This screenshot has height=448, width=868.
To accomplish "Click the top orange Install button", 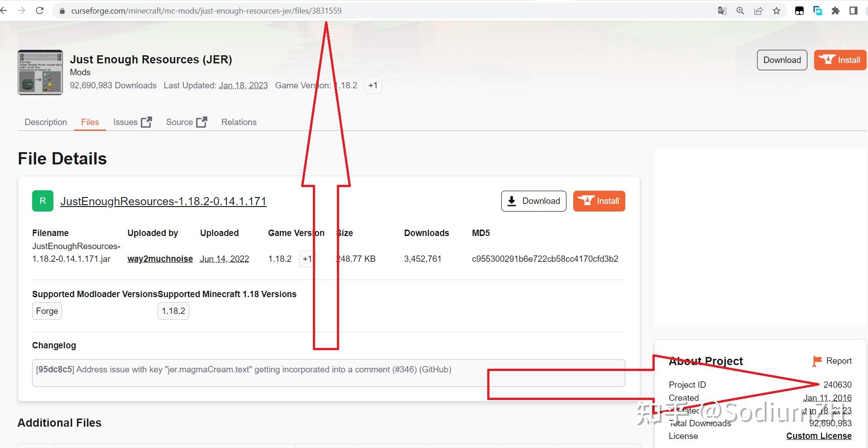I will 840,60.
